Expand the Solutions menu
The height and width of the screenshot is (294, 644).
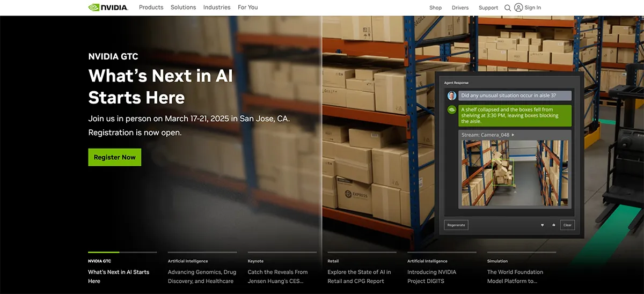coord(183,8)
